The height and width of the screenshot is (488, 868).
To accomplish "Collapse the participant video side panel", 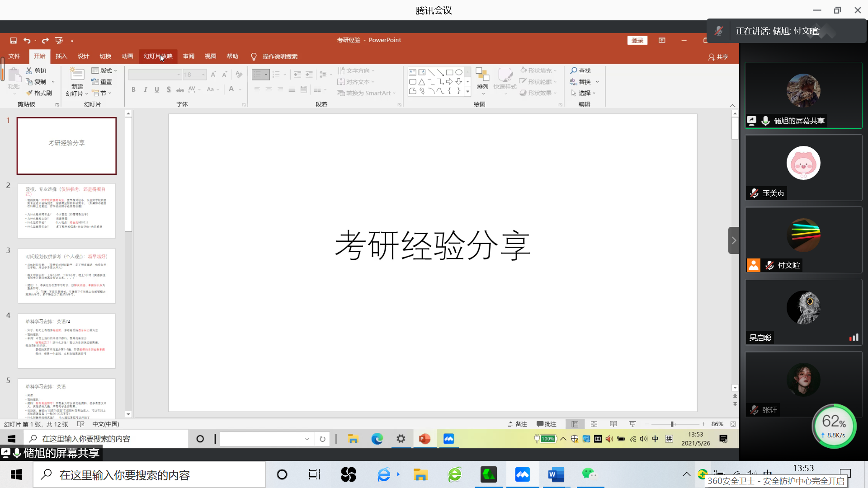I will pos(734,240).
